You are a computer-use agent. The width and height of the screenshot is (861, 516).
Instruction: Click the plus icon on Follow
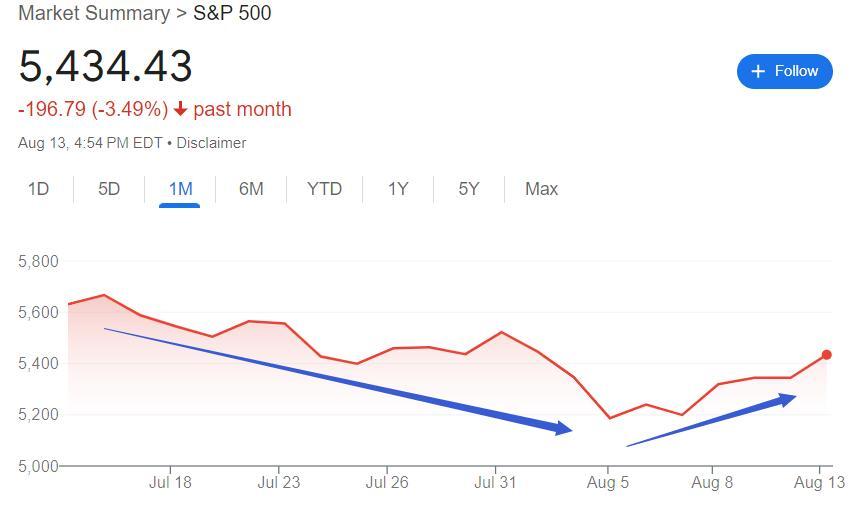click(x=758, y=71)
